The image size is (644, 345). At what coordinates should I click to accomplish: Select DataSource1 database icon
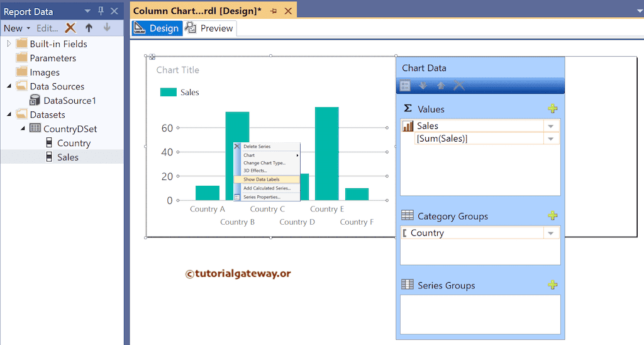tap(35, 100)
